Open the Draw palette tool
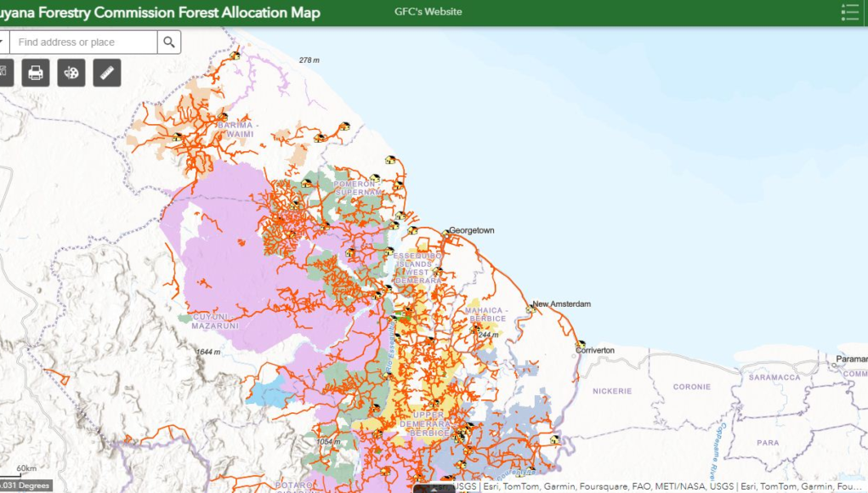The image size is (868, 493). click(71, 73)
